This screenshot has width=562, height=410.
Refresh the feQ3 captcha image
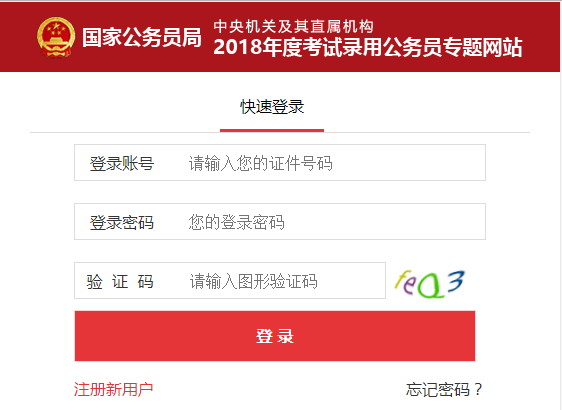click(x=429, y=283)
